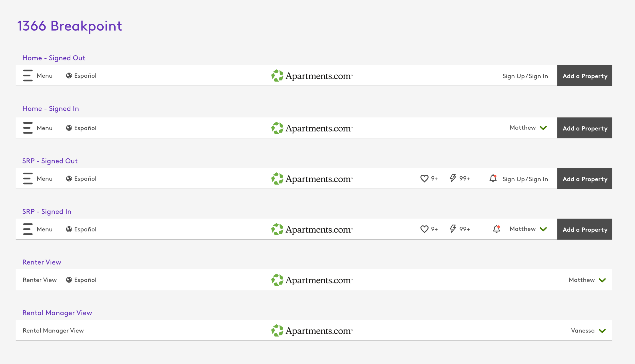
Task: Click Add a Property in Home Signed Out header
Action: pyautogui.click(x=585, y=76)
